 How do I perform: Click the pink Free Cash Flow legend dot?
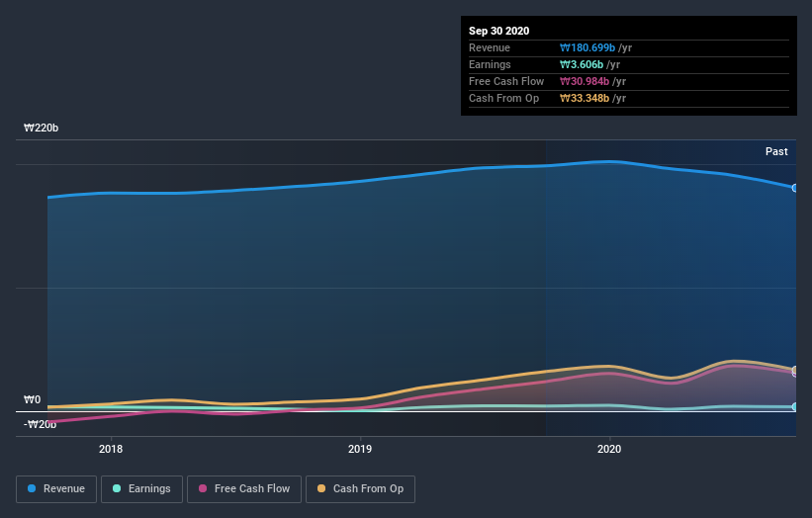point(203,488)
